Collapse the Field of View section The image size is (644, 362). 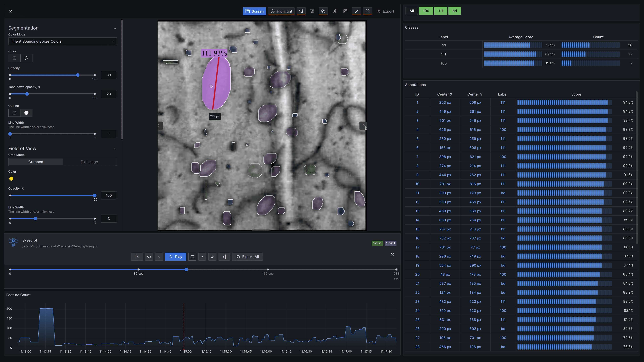115,148
